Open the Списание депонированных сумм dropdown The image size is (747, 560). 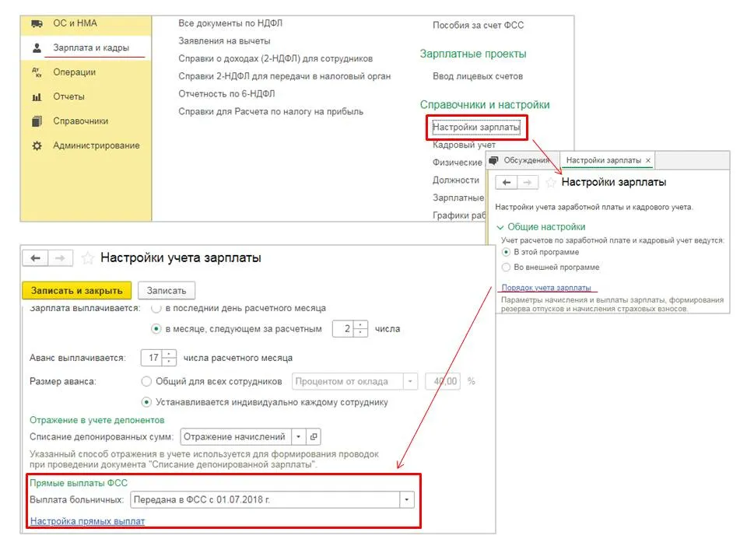298,436
